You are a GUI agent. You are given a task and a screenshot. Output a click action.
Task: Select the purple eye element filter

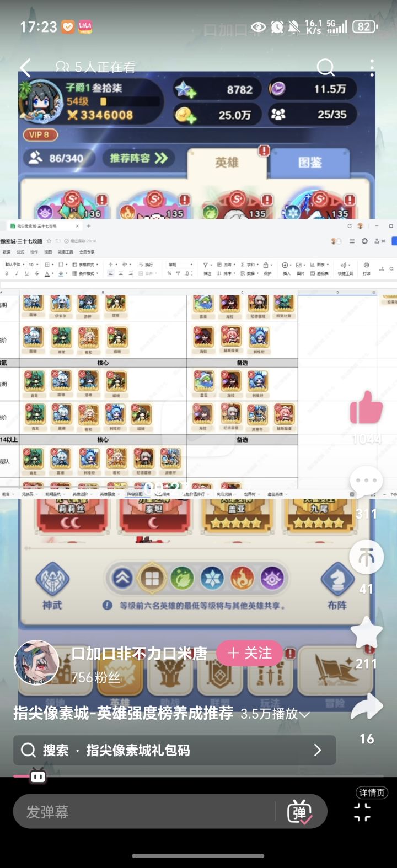pyautogui.click(x=271, y=578)
